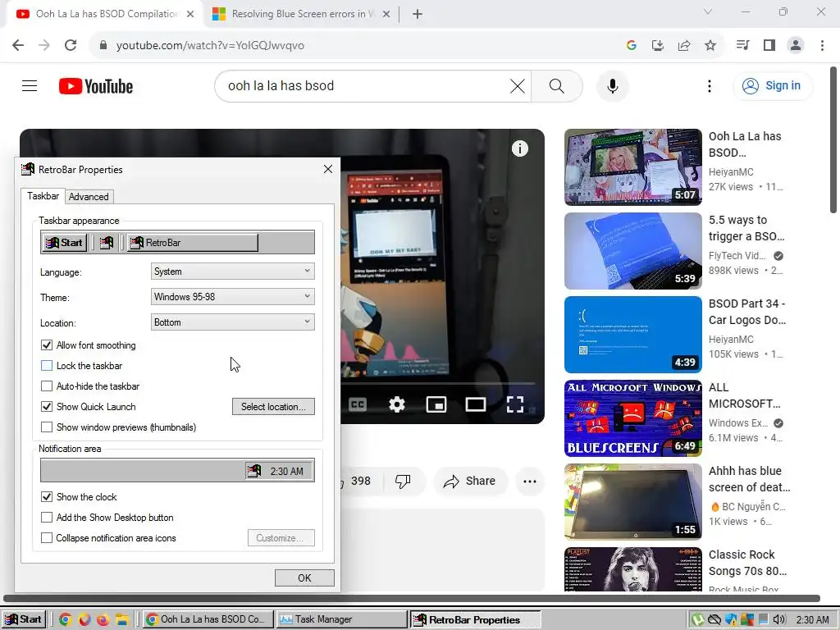Bookmark this page with the star icon
Screen dimensions: 840x630
(710, 46)
